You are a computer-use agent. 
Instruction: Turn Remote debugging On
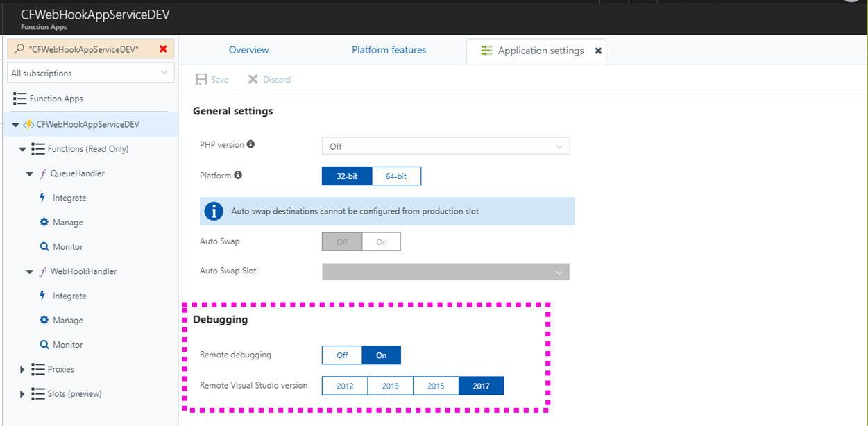[381, 355]
